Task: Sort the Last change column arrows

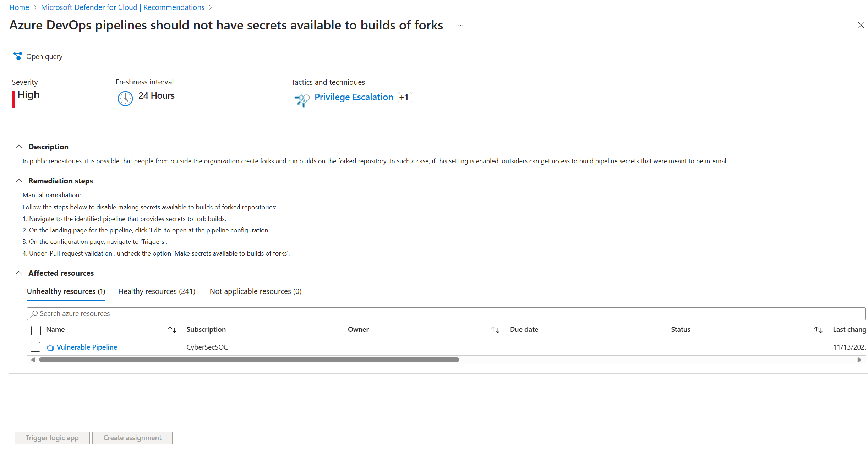Action: pyautogui.click(x=818, y=330)
